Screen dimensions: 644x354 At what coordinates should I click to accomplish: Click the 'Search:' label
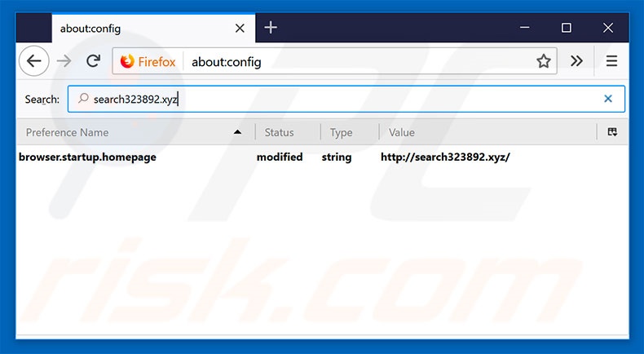point(42,99)
